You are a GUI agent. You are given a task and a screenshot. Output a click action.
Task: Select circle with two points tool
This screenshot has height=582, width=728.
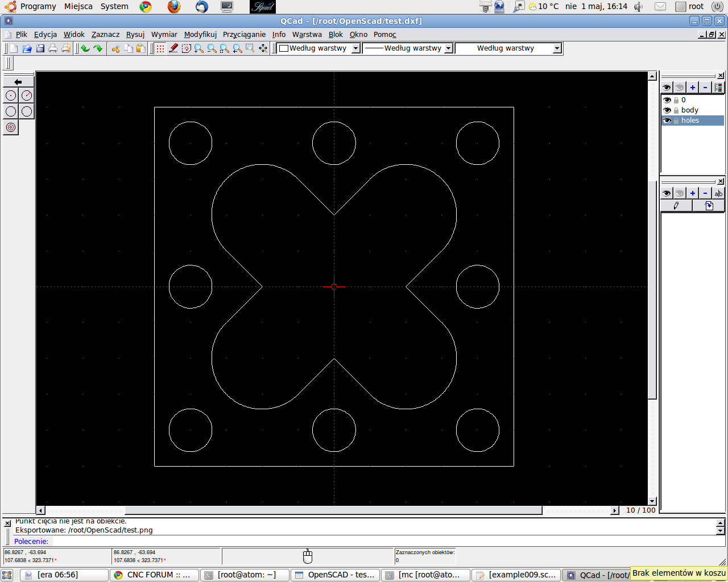(x=11, y=111)
